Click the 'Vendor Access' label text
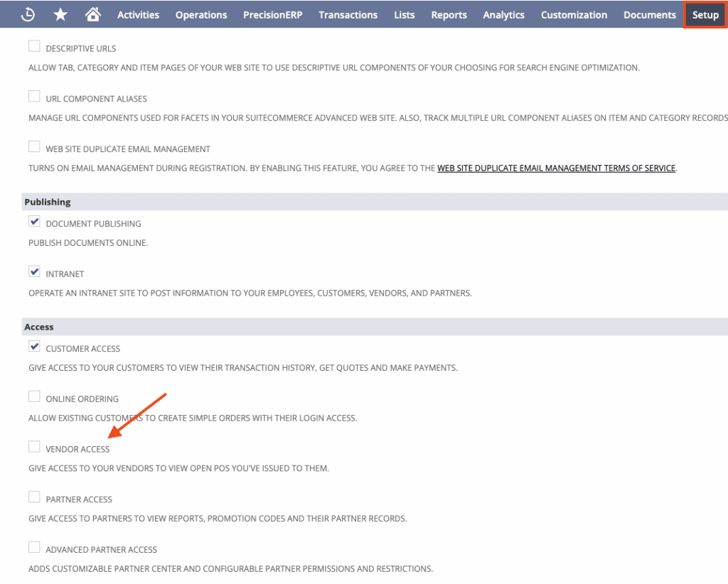Viewport: 728px width, 584px height. pos(77,449)
